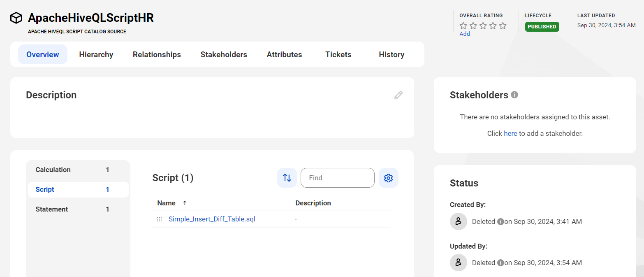Click the user avatar under Created By
Image resolution: width=644 pixels, height=277 pixels.
[x=459, y=221]
